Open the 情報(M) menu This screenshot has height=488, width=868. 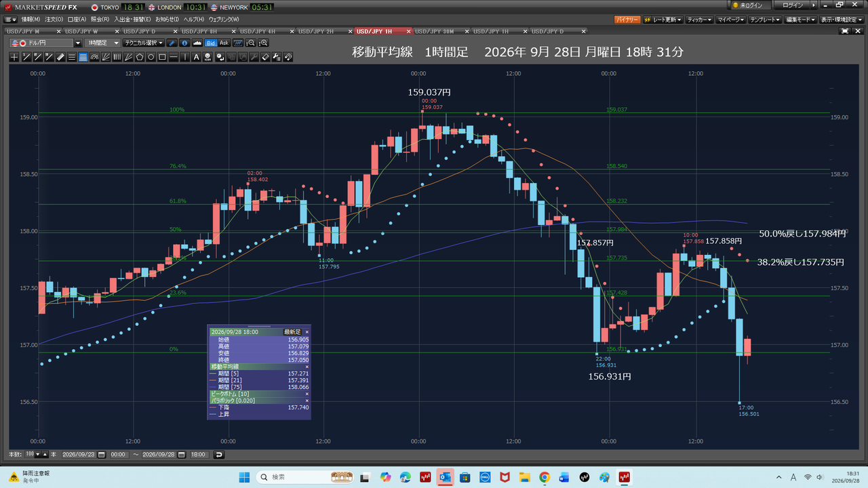point(31,20)
